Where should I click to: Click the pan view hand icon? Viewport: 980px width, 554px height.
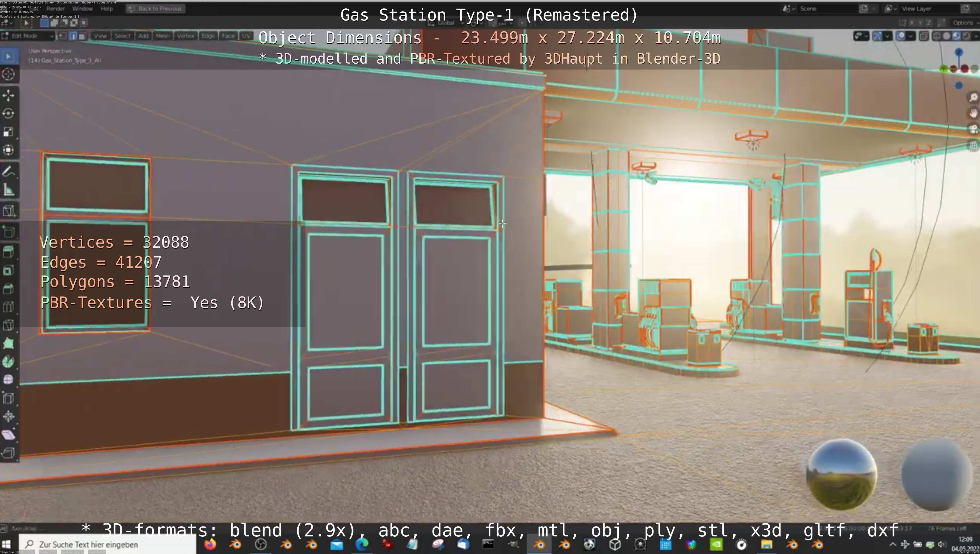(973, 114)
